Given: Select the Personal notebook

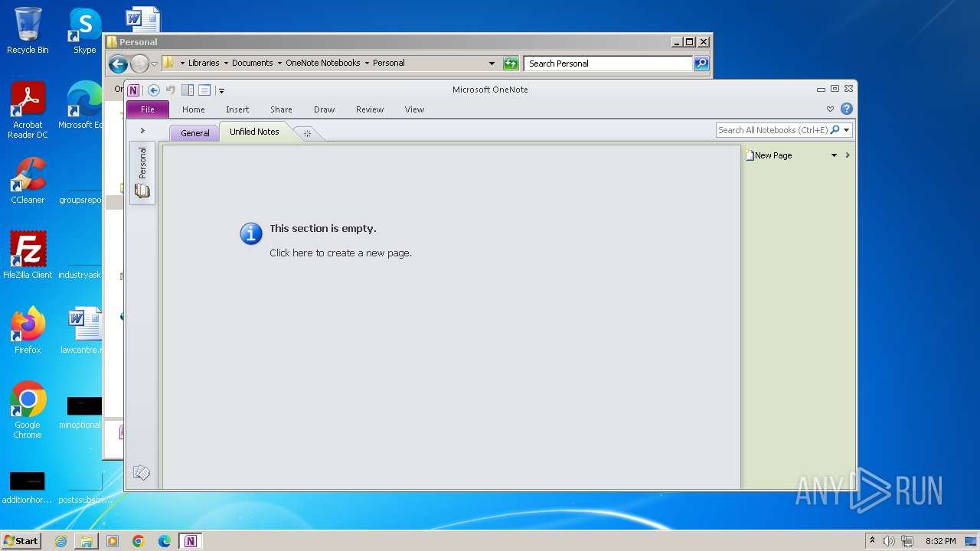Looking at the screenshot, I should click(142, 173).
